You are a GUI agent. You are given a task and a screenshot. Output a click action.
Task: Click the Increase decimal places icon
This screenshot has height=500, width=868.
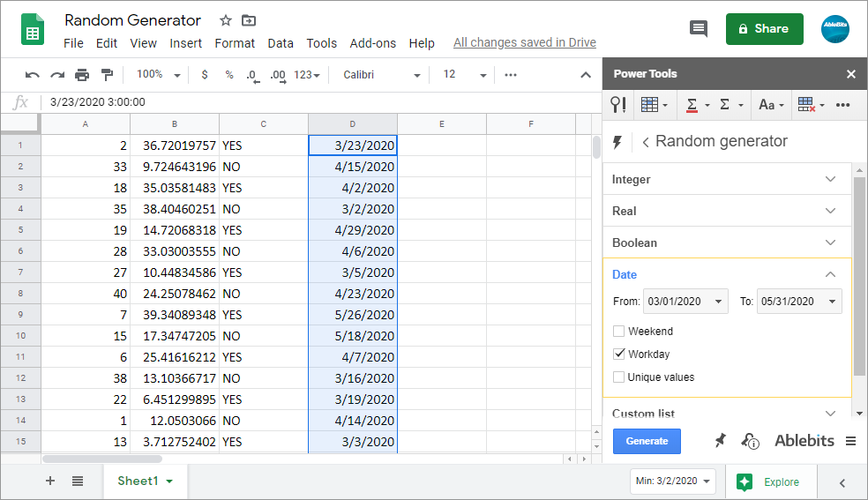278,76
